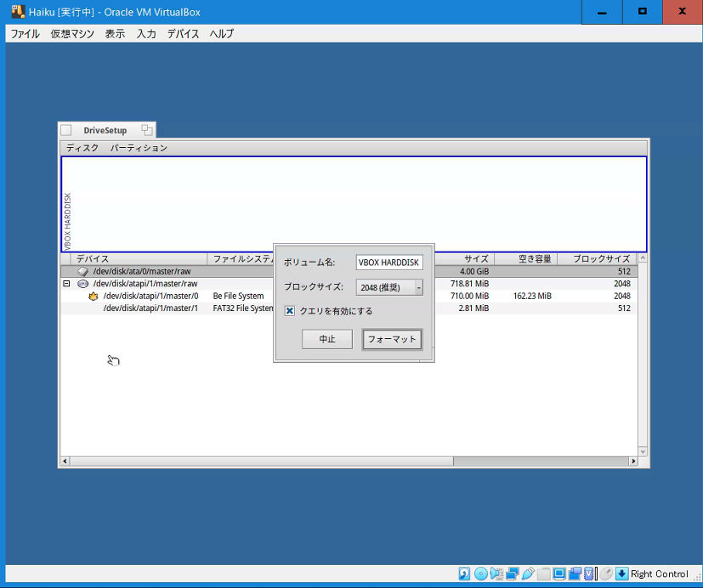Open the block size dropdown
Image resolution: width=703 pixels, height=588 pixels.
(x=389, y=287)
